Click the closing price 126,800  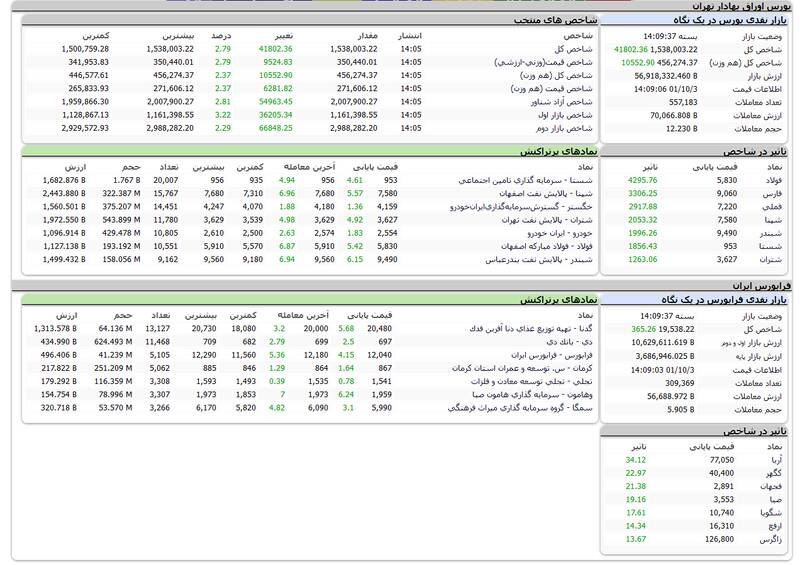point(719,539)
